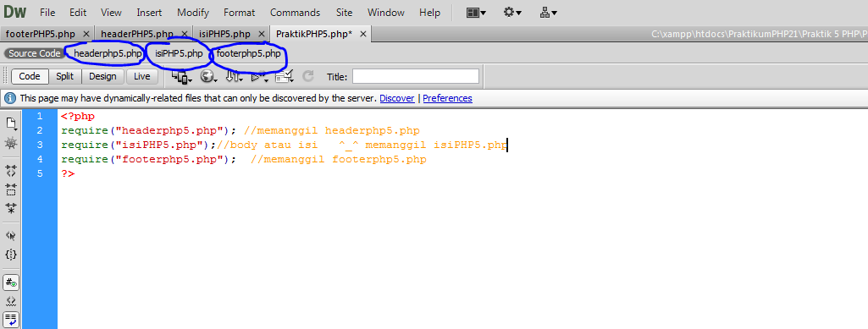
Task: Close the PraktikPHP5.php document tab
Action: click(x=363, y=34)
